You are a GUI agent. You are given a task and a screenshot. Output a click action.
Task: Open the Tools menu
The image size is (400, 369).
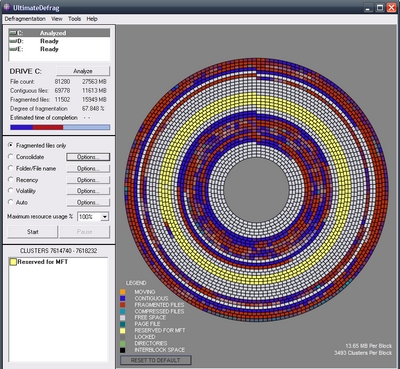(x=75, y=19)
